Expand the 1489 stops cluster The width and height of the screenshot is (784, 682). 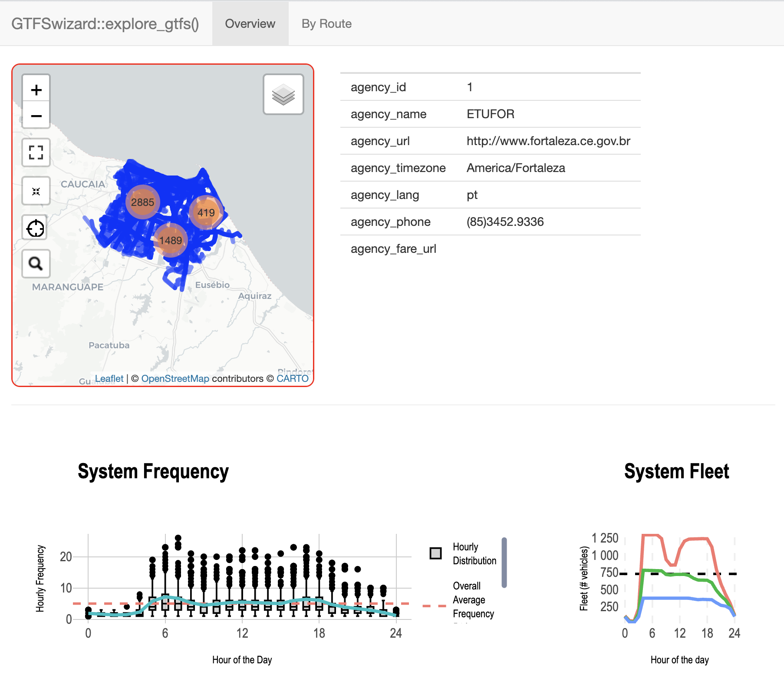171,240
